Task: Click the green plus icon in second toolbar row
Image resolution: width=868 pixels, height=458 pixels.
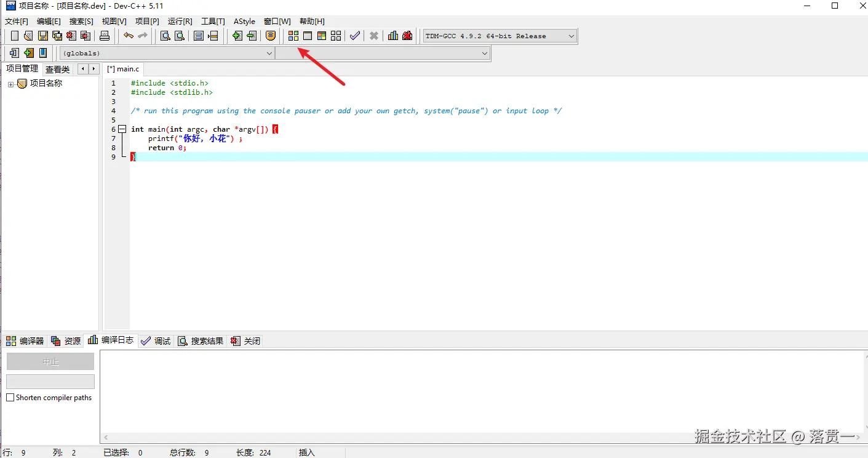Action: click(x=28, y=53)
